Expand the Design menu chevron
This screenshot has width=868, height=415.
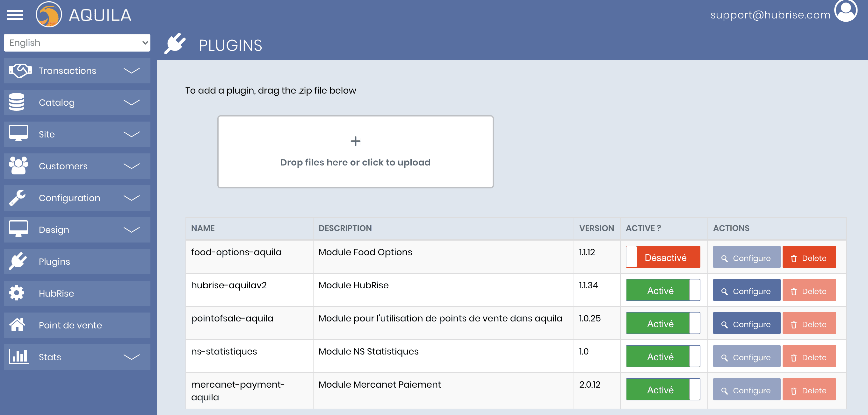(x=131, y=230)
